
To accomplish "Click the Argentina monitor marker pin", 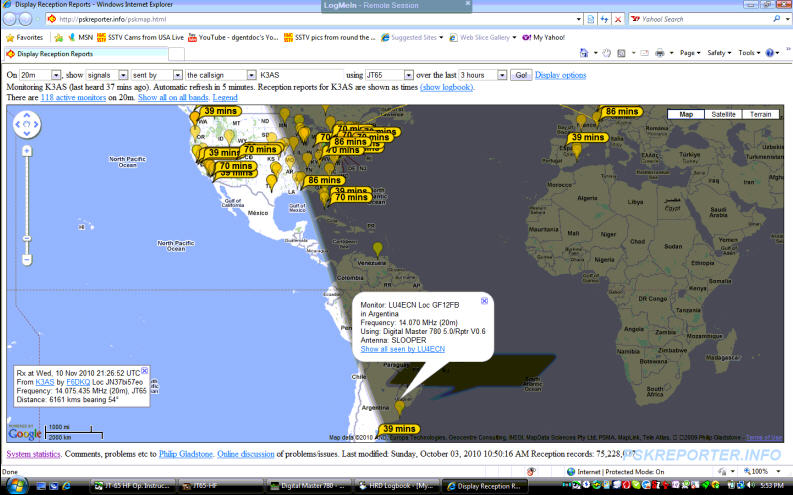I will [x=400, y=407].
